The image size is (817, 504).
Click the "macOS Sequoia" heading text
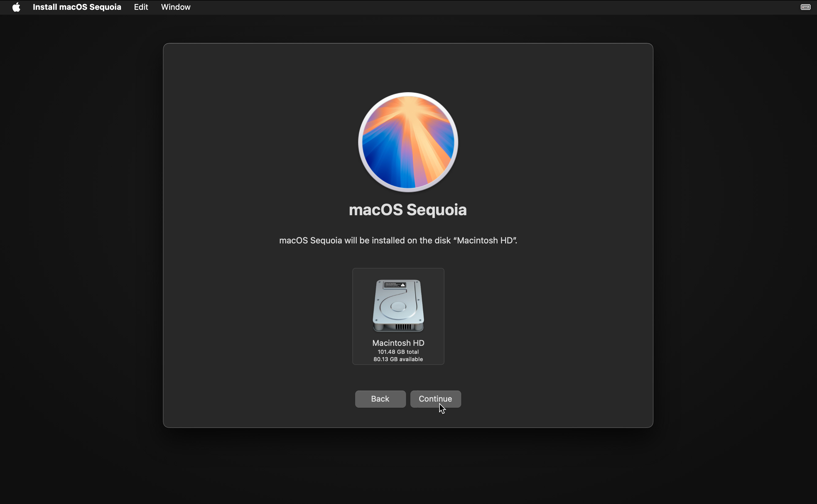pyautogui.click(x=408, y=210)
